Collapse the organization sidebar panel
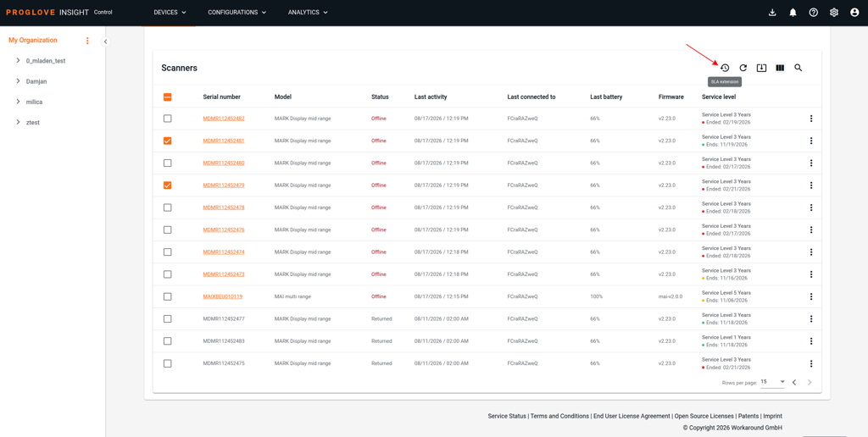The image size is (868, 437). pyautogui.click(x=105, y=41)
